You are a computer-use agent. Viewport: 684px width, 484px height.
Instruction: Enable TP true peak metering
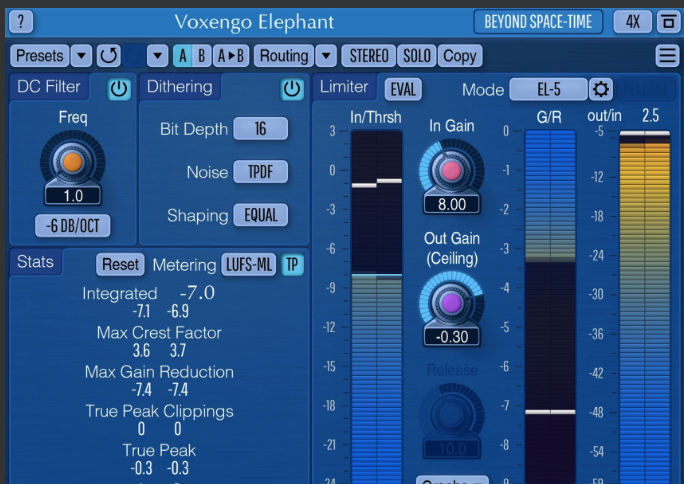292,265
